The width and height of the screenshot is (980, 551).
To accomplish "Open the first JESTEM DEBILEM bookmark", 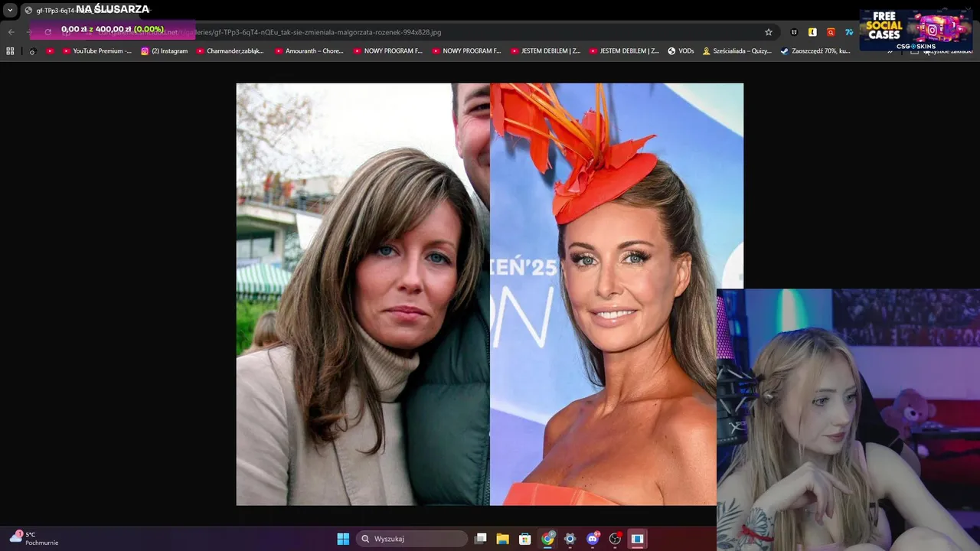I will [545, 51].
